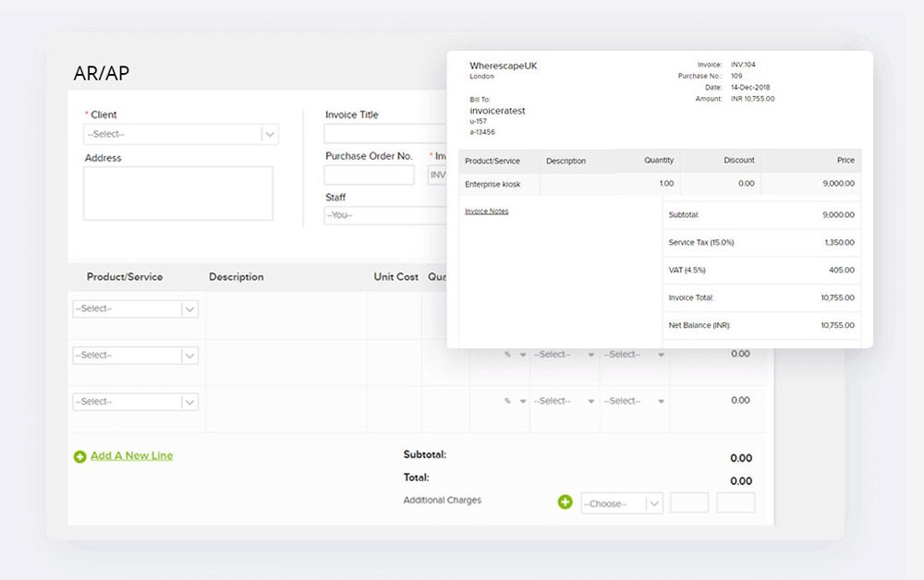Open the second row first tax select dropdown
Image resolution: width=924 pixels, height=580 pixels.
tap(564, 355)
